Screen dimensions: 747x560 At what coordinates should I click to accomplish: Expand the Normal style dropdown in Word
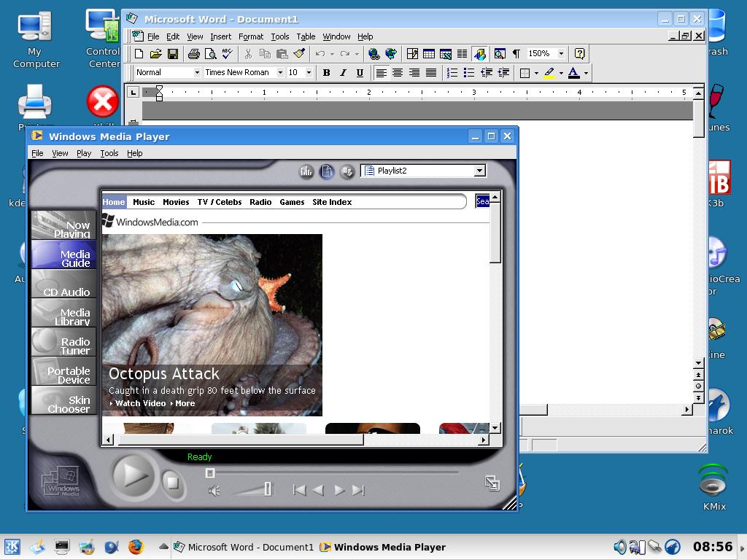197,72
